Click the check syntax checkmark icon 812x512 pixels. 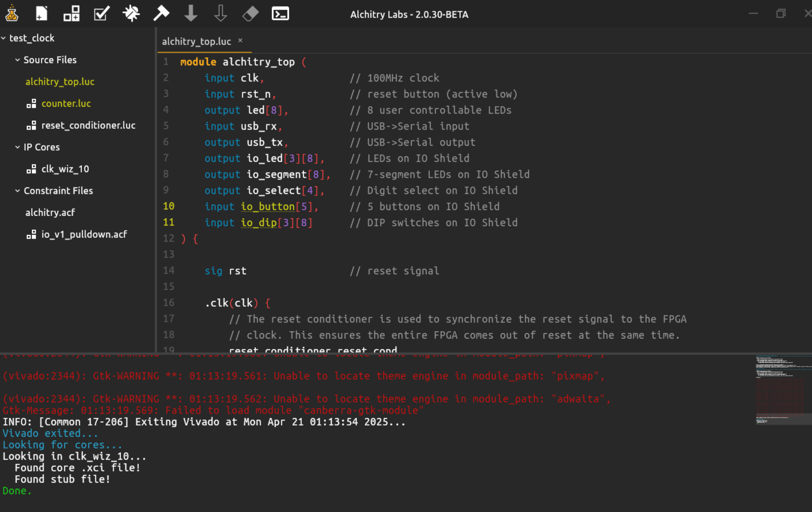click(101, 13)
